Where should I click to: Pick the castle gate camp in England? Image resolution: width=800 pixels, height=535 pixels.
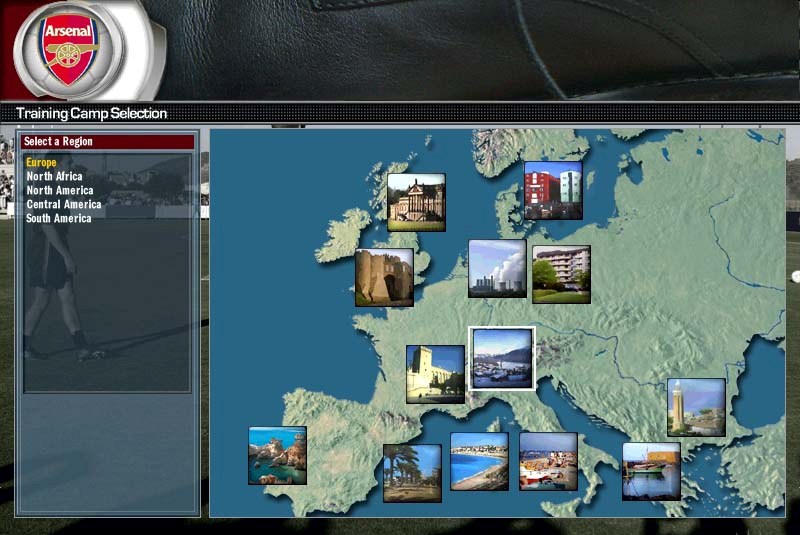[385, 277]
